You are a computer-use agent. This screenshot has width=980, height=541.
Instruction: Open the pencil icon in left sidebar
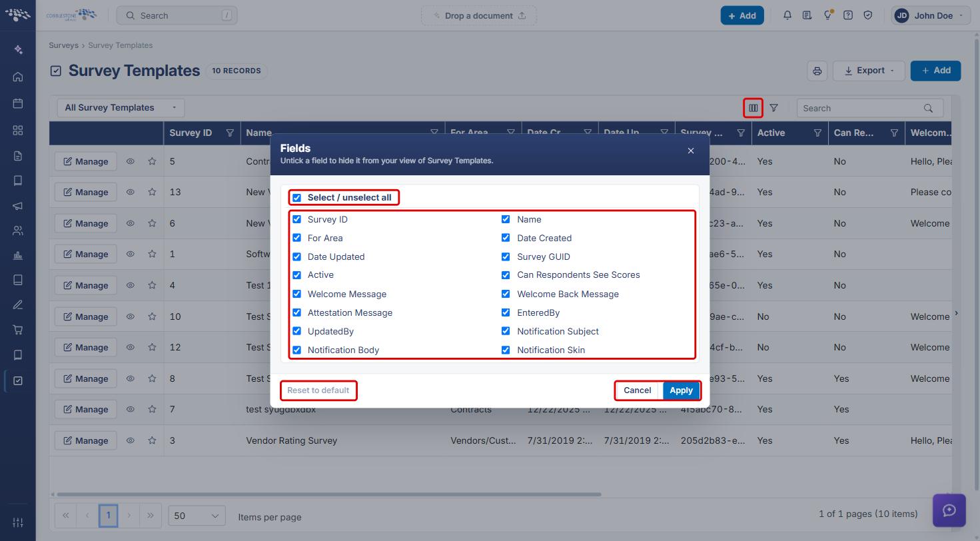[18, 305]
